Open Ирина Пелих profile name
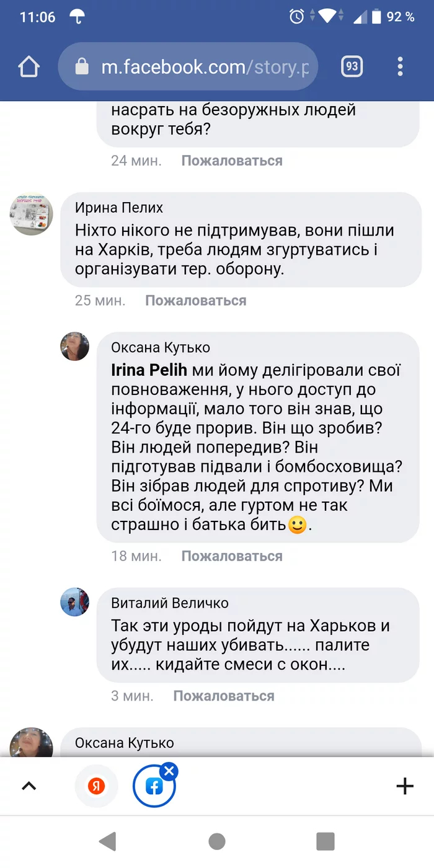Viewport: 434px width, 868px height. pyautogui.click(x=118, y=208)
